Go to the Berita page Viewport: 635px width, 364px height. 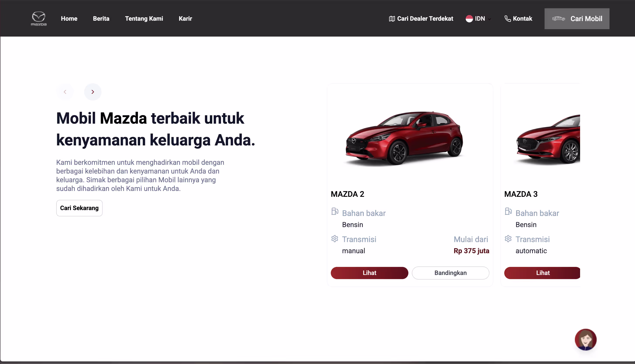coord(101,19)
